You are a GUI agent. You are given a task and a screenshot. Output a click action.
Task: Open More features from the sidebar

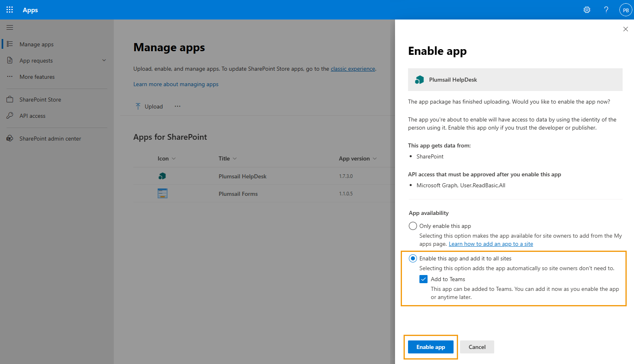pos(37,76)
